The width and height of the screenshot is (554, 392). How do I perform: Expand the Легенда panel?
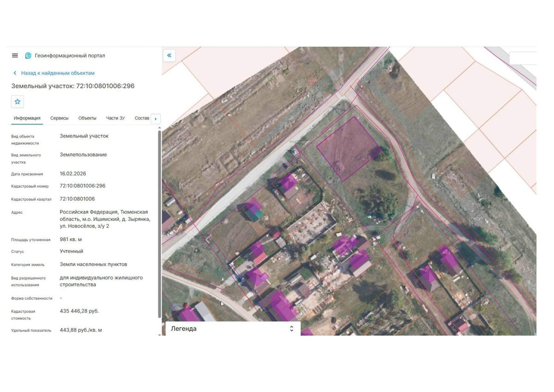click(x=291, y=329)
